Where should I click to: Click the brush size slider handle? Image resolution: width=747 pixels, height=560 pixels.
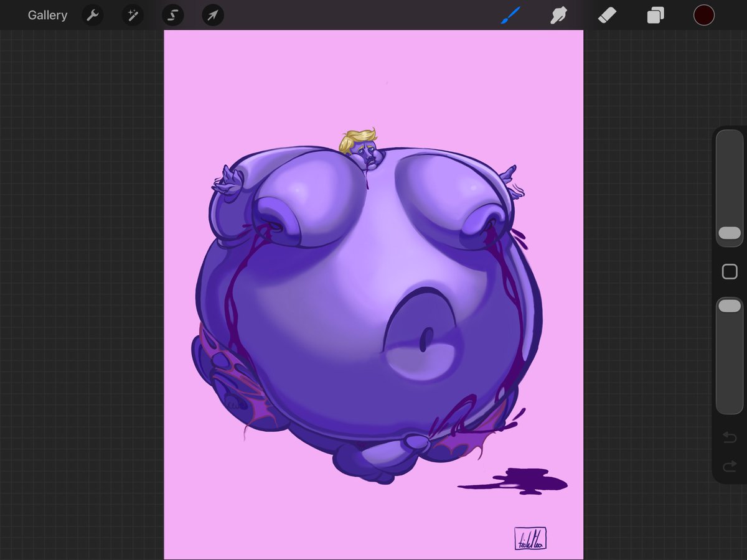point(730,233)
